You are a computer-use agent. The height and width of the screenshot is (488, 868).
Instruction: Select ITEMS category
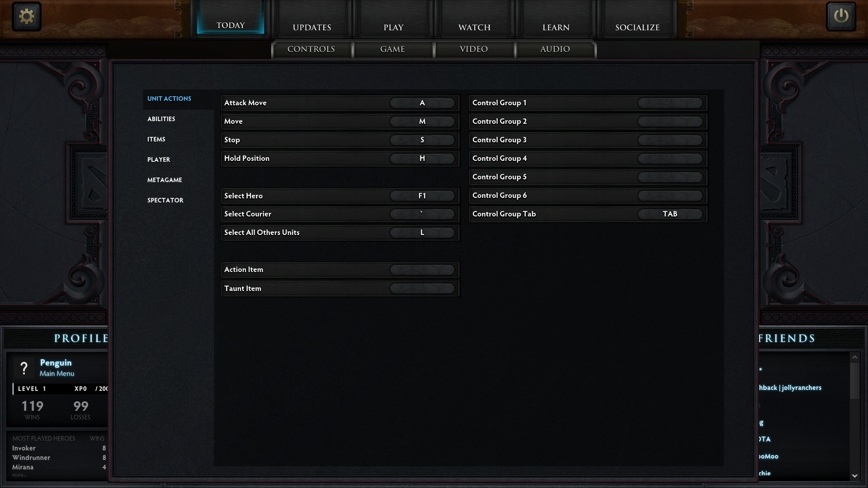(x=156, y=139)
